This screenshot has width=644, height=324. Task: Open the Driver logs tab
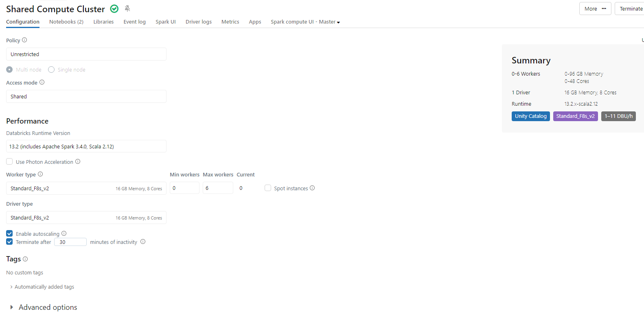pos(199,22)
